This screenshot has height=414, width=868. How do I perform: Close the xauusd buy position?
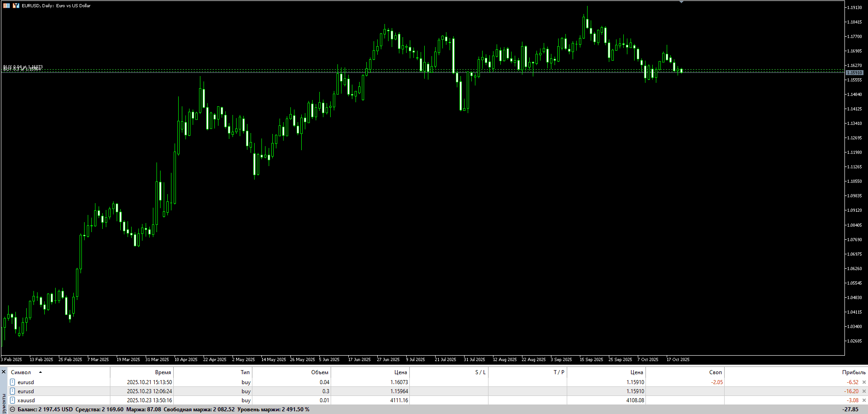pyautogui.click(x=864, y=400)
